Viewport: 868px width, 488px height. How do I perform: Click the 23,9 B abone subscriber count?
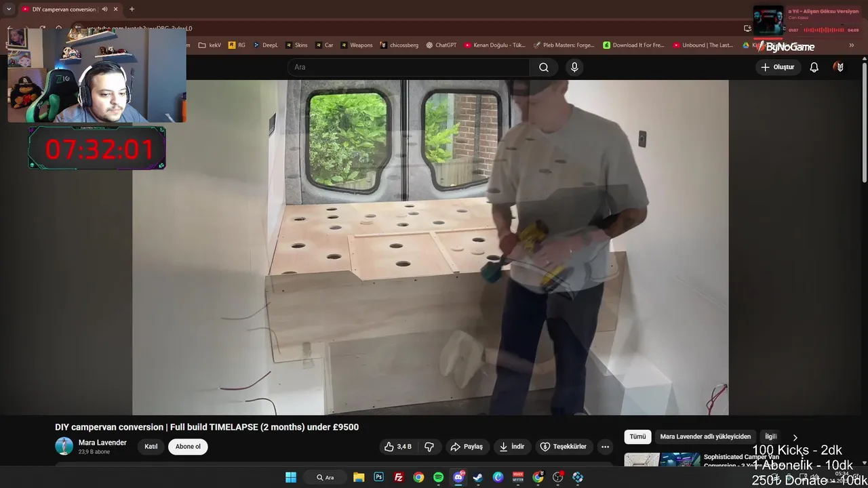click(x=94, y=452)
